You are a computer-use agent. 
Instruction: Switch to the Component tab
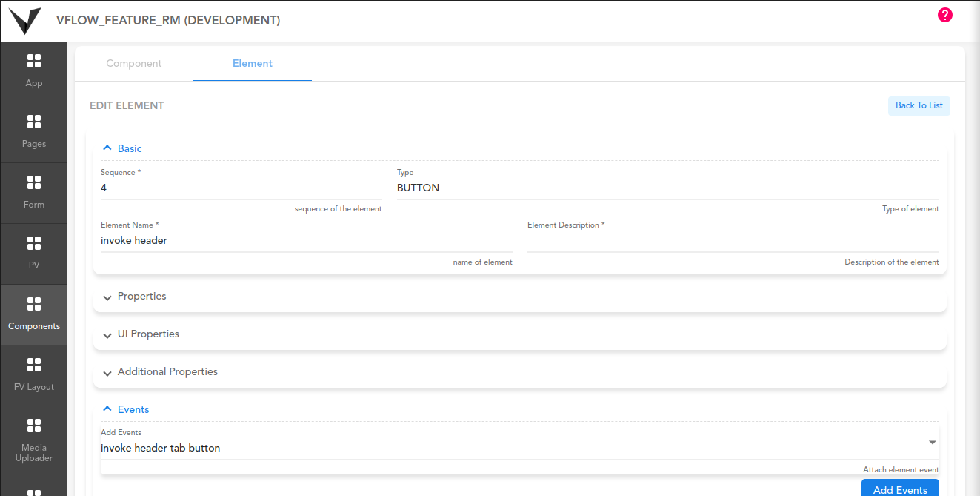[x=134, y=63]
